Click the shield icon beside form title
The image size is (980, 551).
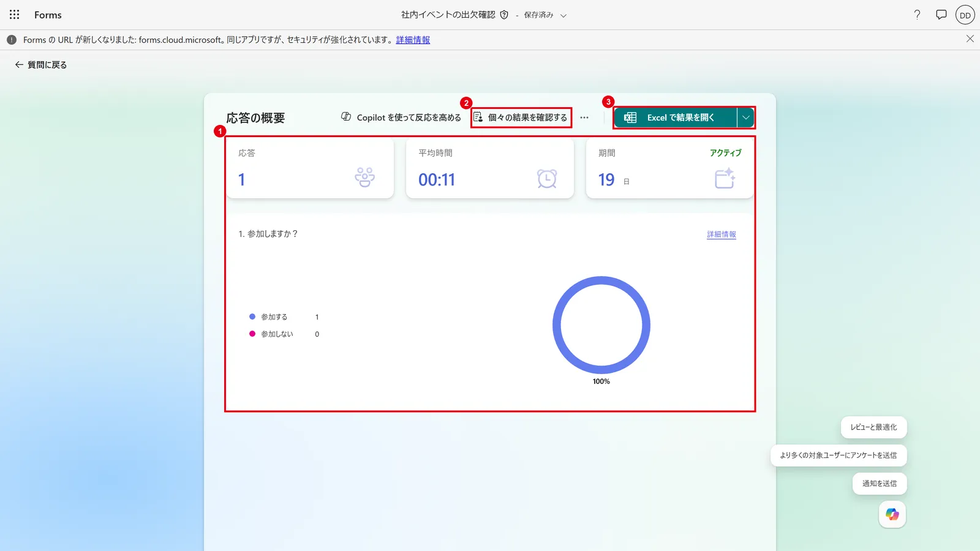click(504, 15)
